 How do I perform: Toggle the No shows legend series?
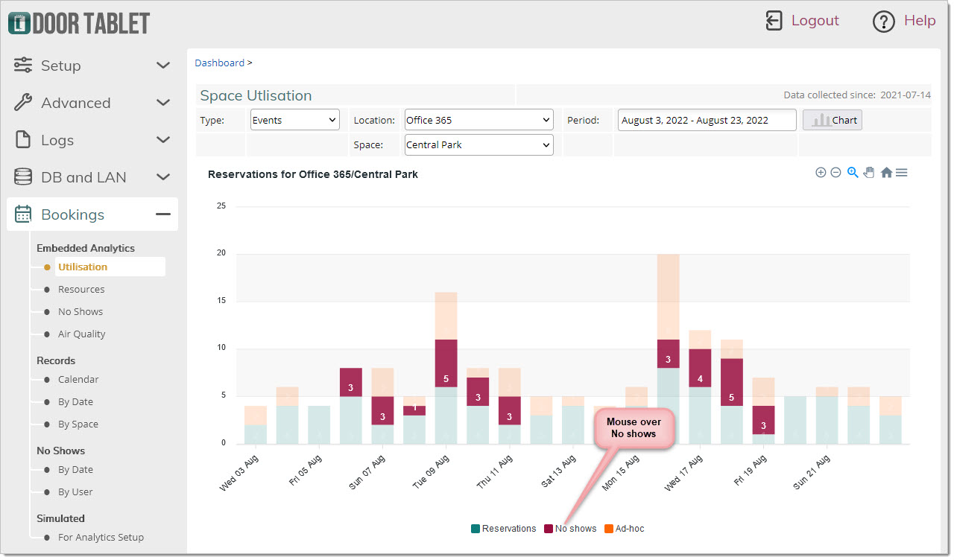(x=570, y=529)
